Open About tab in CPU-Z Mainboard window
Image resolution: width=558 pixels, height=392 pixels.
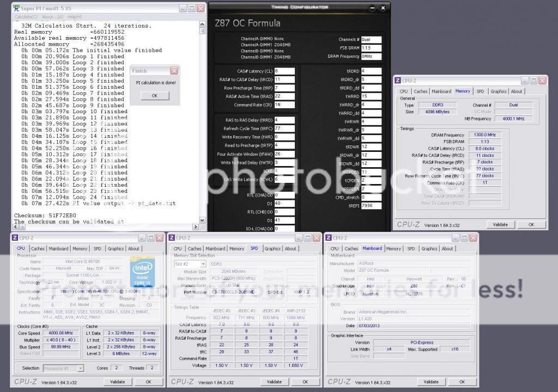pos(447,249)
